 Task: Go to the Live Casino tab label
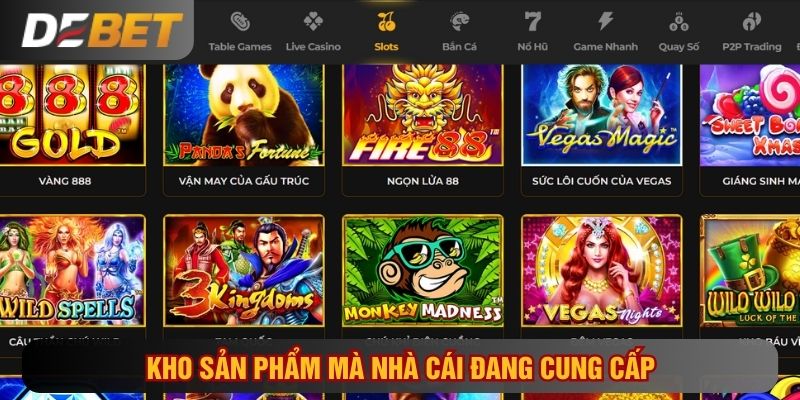point(313,46)
